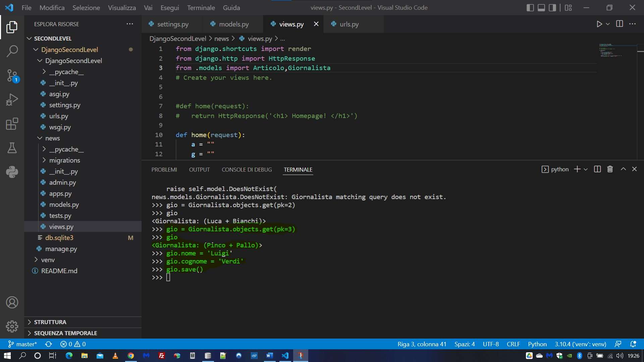
Task: Open the Modifica menu
Action: point(52,8)
